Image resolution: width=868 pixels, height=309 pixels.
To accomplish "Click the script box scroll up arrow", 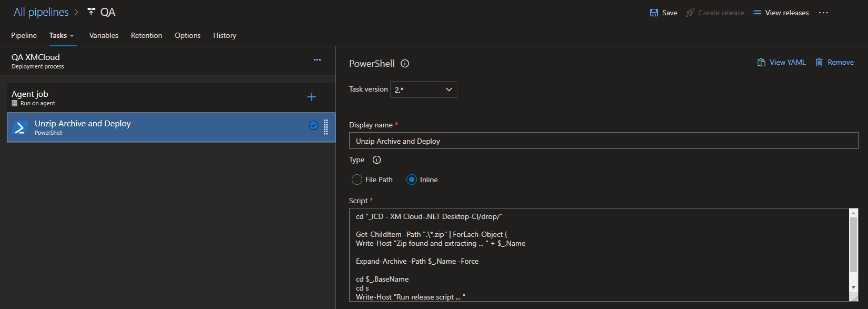I will tap(854, 213).
